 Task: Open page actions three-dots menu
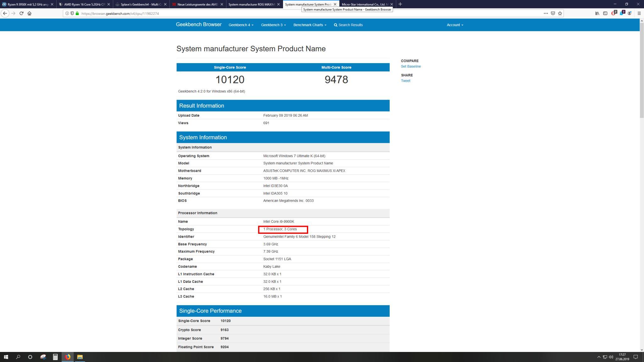[x=546, y=14]
